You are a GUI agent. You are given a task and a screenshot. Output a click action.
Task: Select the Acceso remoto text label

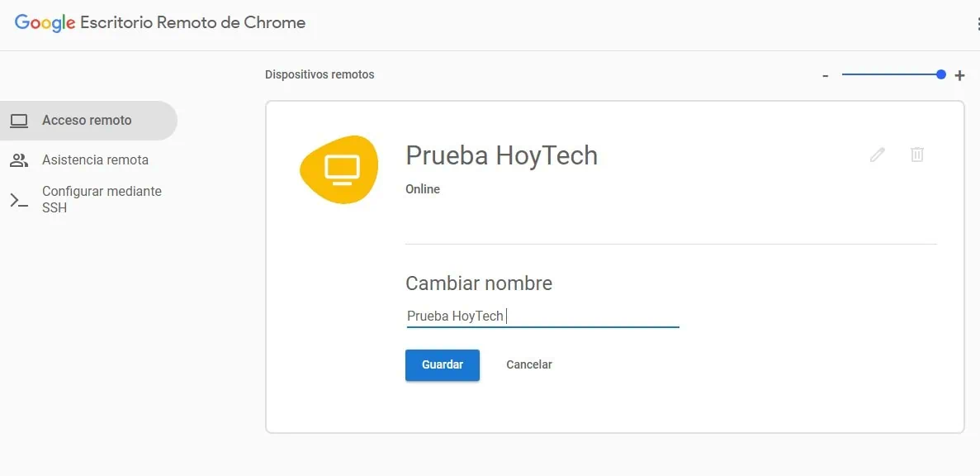click(87, 121)
